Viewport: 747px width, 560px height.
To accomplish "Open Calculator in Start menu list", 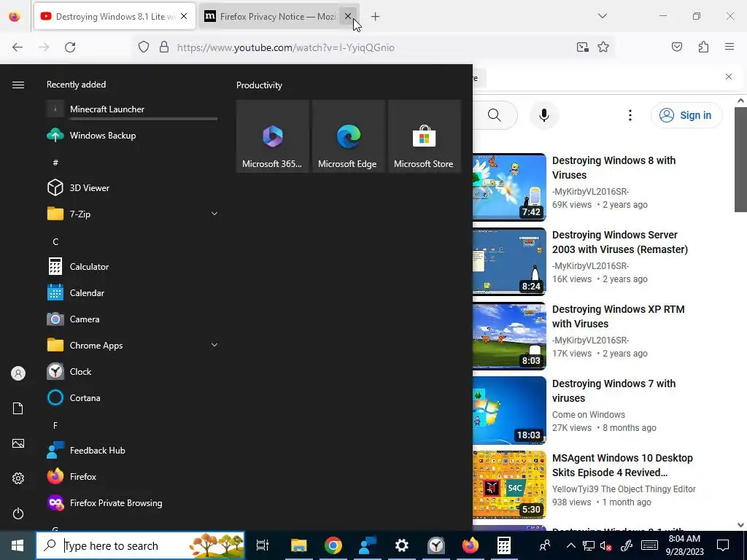I will 132,267.
